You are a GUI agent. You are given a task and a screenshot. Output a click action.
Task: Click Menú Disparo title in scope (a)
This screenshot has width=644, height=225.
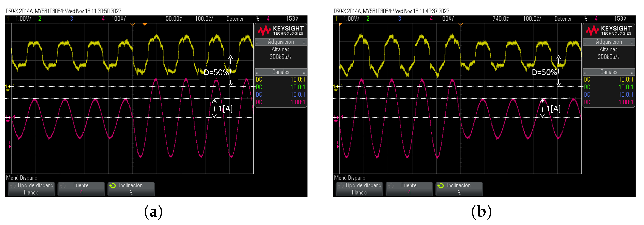tap(22, 178)
